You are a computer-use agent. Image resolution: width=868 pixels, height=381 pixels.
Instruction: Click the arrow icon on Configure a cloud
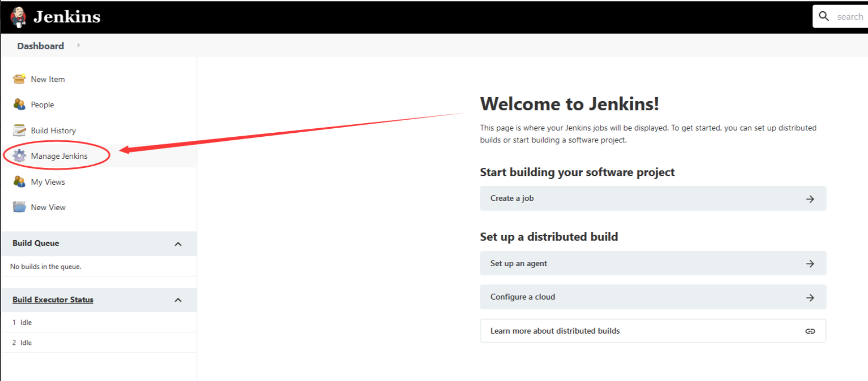point(810,298)
